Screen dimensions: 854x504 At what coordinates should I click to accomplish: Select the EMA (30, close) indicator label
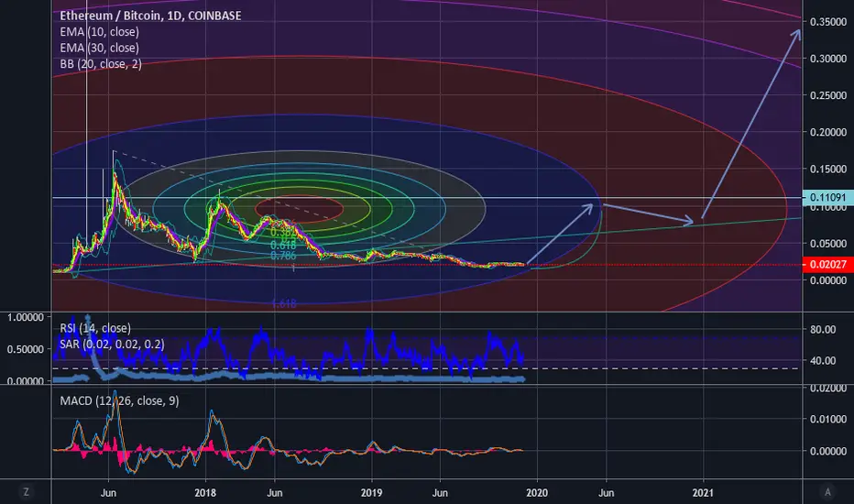(99, 48)
